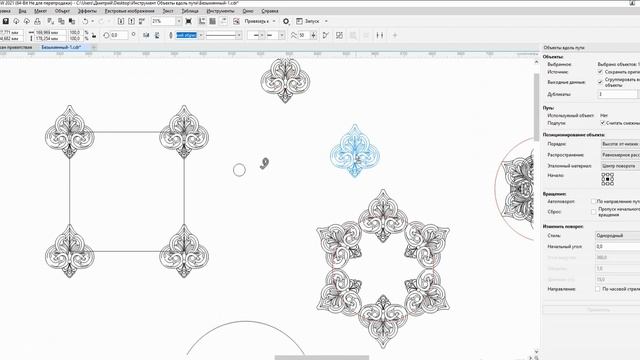Enable По часовой стрелке direction checkbox
Viewport: 640px width, 360px height.
598,289
